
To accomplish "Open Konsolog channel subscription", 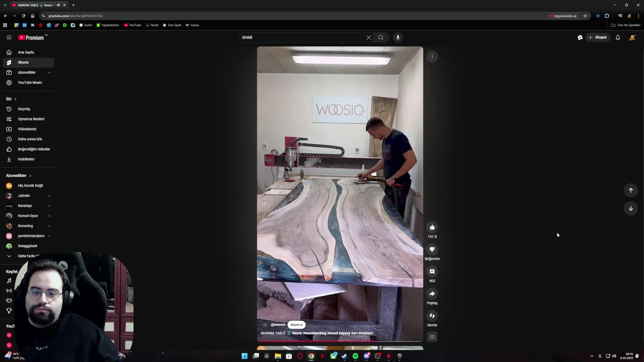I will pyautogui.click(x=28, y=226).
